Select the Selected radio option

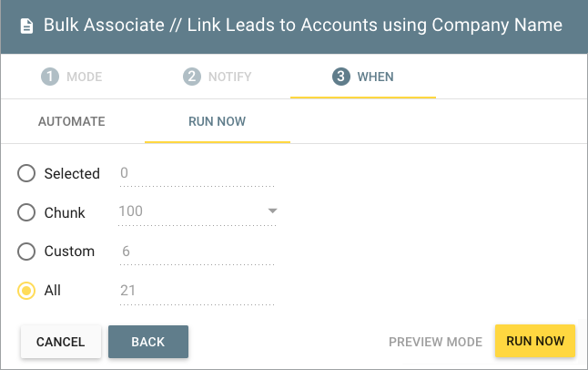tap(27, 173)
